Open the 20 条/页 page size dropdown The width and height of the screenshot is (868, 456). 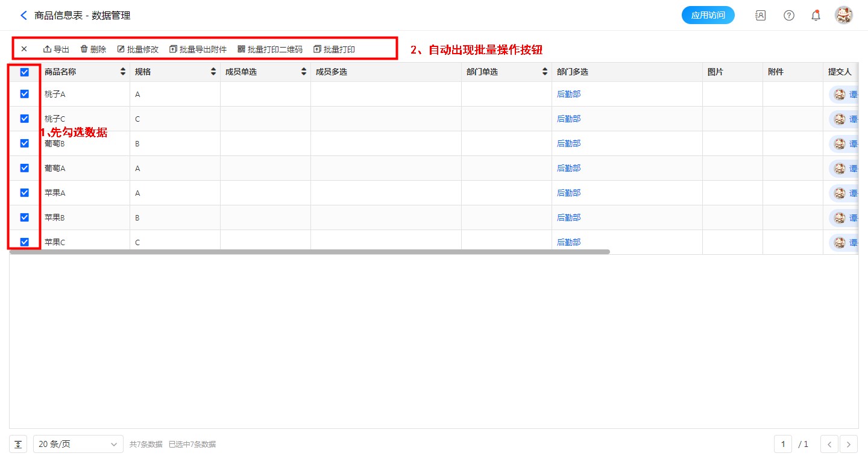pyautogui.click(x=78, y=445)
